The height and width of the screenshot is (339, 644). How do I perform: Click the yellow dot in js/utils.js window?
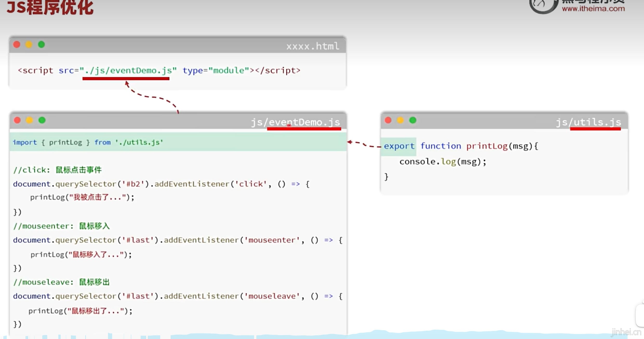tap(400, 120)
